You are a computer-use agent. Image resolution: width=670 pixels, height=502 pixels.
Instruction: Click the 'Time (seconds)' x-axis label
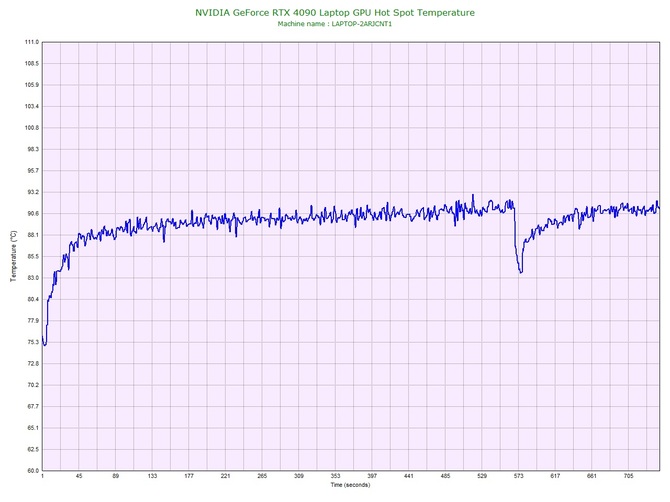[x=350, y=485]
